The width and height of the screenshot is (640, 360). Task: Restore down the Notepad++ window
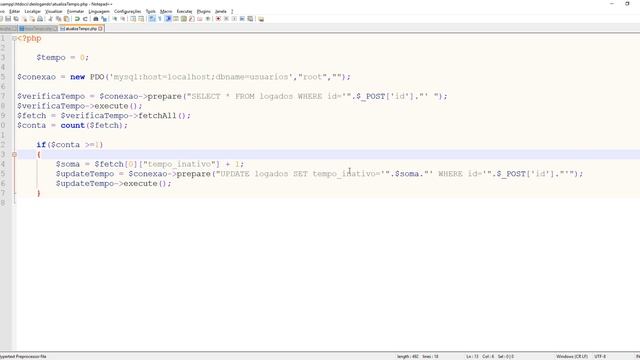[627, 4]
